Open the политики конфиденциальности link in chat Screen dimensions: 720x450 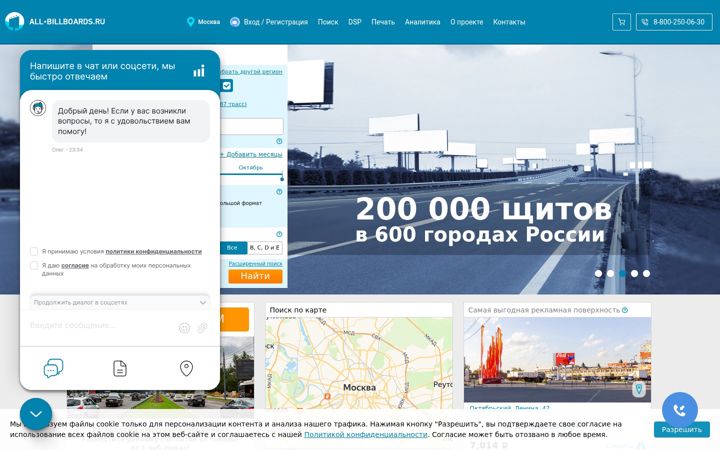(153, 251)
